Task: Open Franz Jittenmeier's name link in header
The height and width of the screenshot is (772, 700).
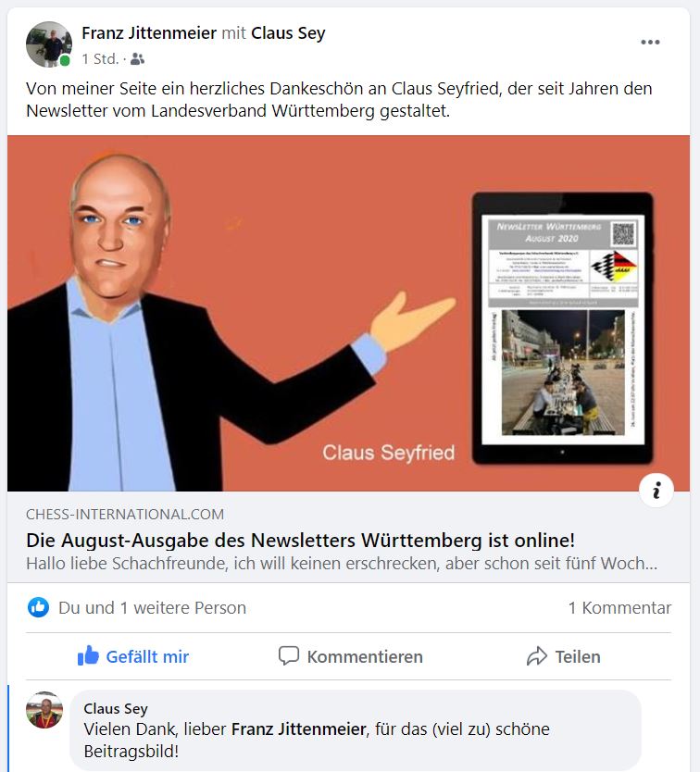Action: pyautogui.click(x=149, y=33)
